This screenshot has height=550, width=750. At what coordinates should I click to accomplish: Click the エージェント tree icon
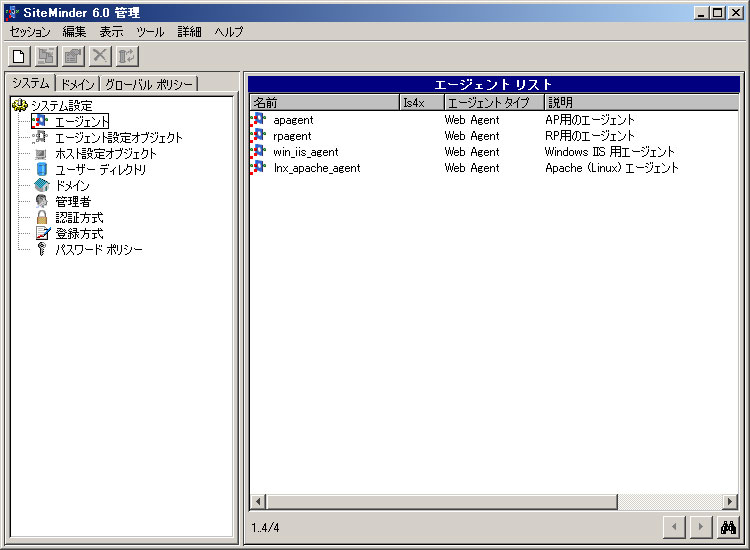(41, 121)
